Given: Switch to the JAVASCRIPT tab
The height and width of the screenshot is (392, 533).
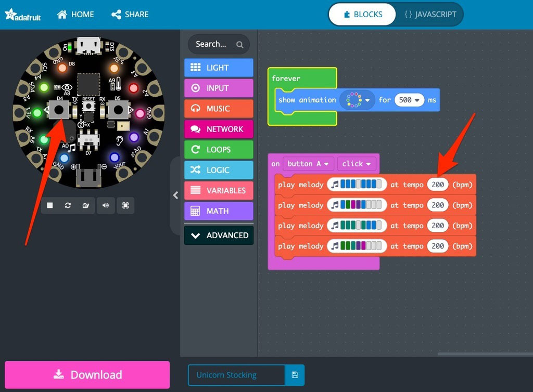Looking at the screenshot, I should [x=429, y=14].
